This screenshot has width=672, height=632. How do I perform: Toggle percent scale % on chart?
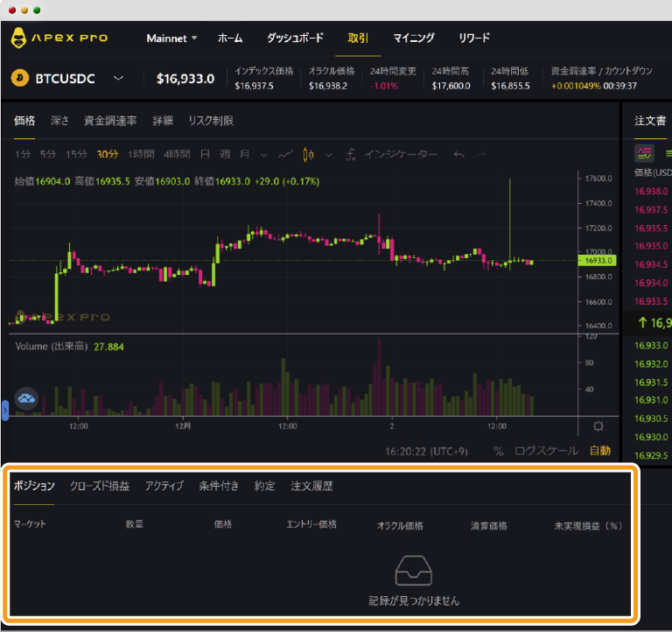pyautogui.click(x=499, y=452)
